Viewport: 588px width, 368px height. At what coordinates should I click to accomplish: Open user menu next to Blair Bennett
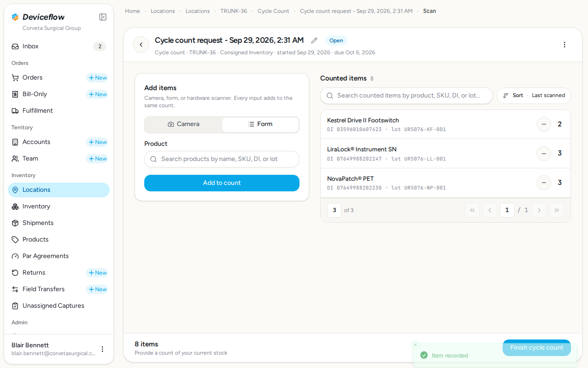(102, 349)
